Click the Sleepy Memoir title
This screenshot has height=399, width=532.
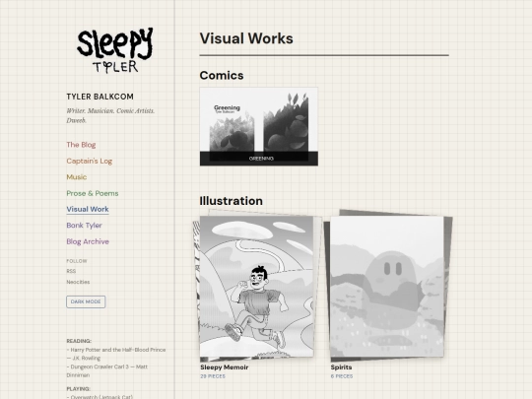(225, 367)
